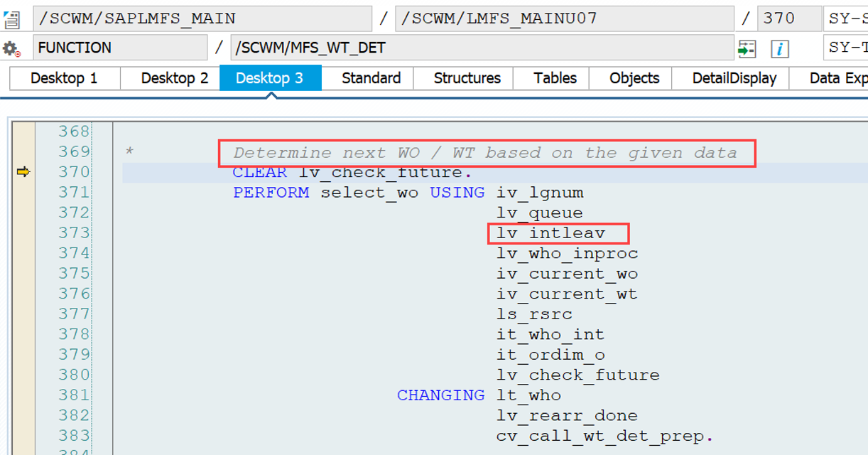Click the iv_current_wt variable
The image size is (868, 455).
click(x=568, y=294)
